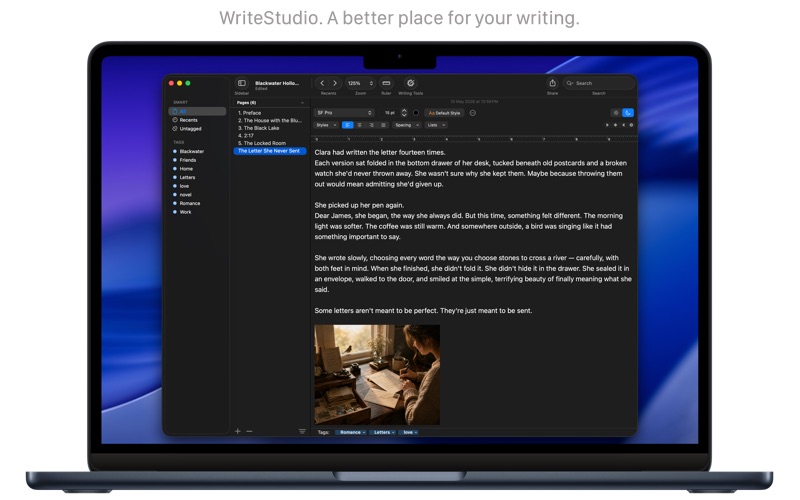The width and height of the screenshot is (800, 500).
Task: Center-align text in format bar
Action: (x=359, y=125)
